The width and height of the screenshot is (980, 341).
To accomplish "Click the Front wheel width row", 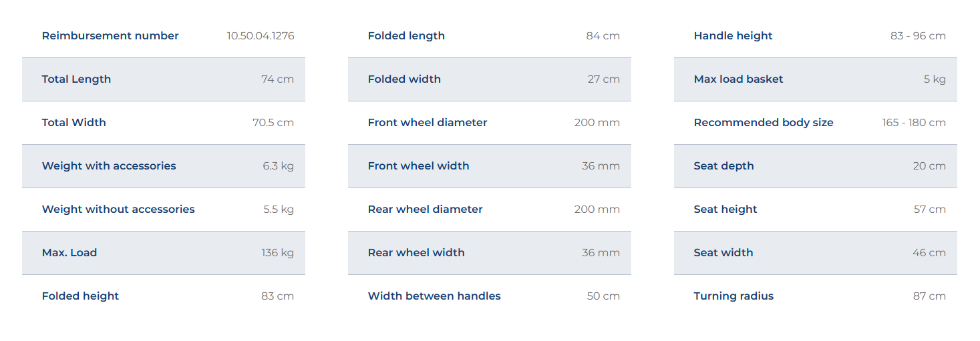I will (490, 166).
